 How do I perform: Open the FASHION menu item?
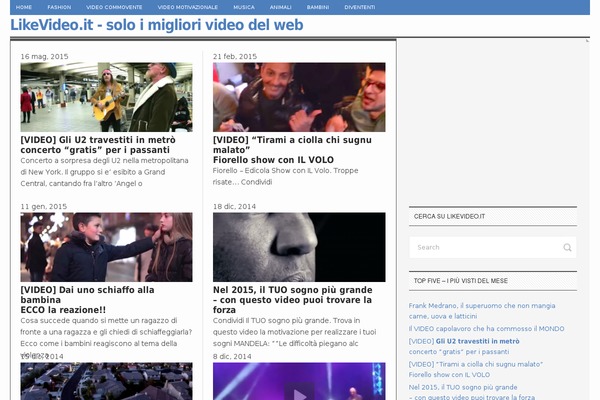click(59, 7)
